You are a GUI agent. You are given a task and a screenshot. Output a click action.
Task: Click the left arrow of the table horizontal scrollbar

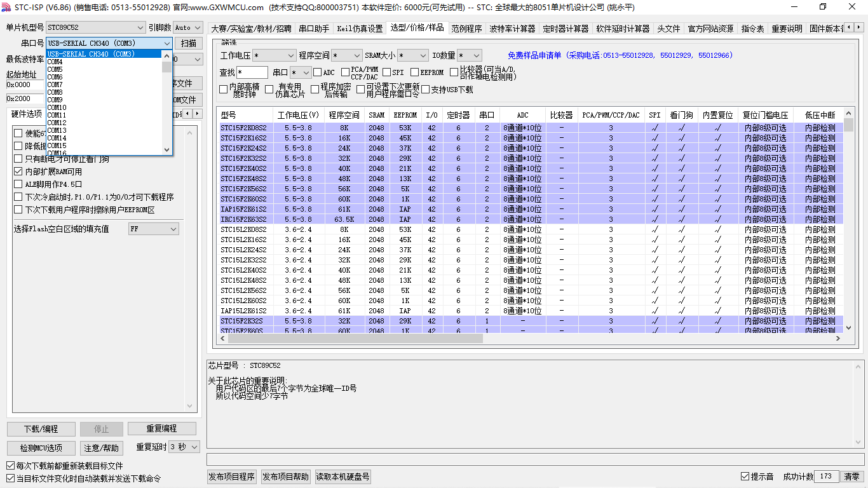pos(222,339)
